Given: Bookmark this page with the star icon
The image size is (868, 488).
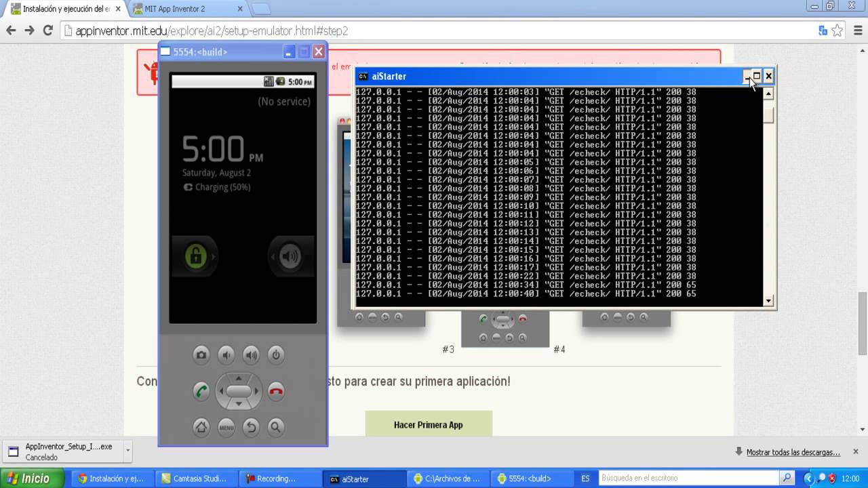Looking at the screenshot, I should pyautogui.click(x=837, y=30).
